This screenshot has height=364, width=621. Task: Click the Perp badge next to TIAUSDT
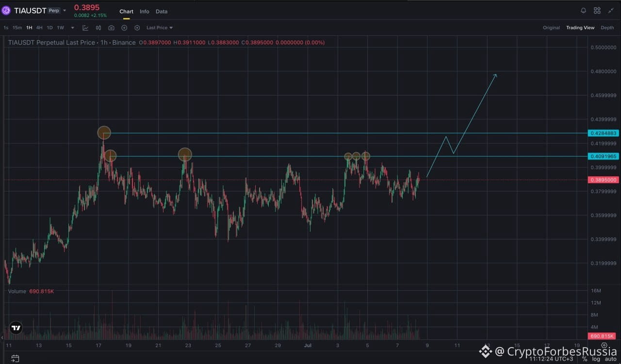coord(54,11)
